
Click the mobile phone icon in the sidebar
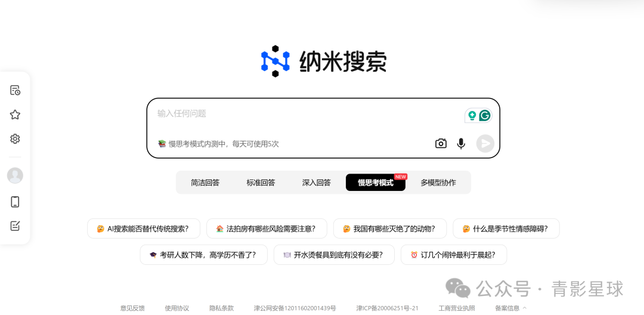pyautogui.click(x=15, y=202)
